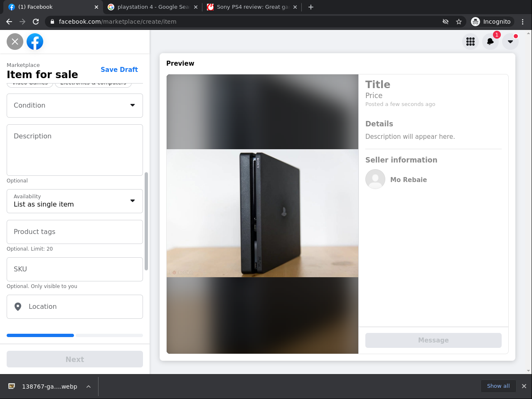
Task: Reload the current page
Action: [36, 22]
